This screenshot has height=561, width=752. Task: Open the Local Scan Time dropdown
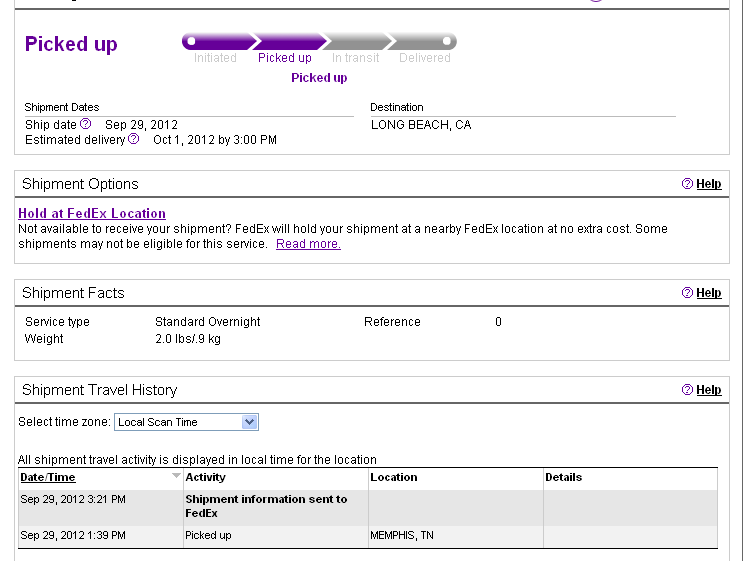point(186,422)
